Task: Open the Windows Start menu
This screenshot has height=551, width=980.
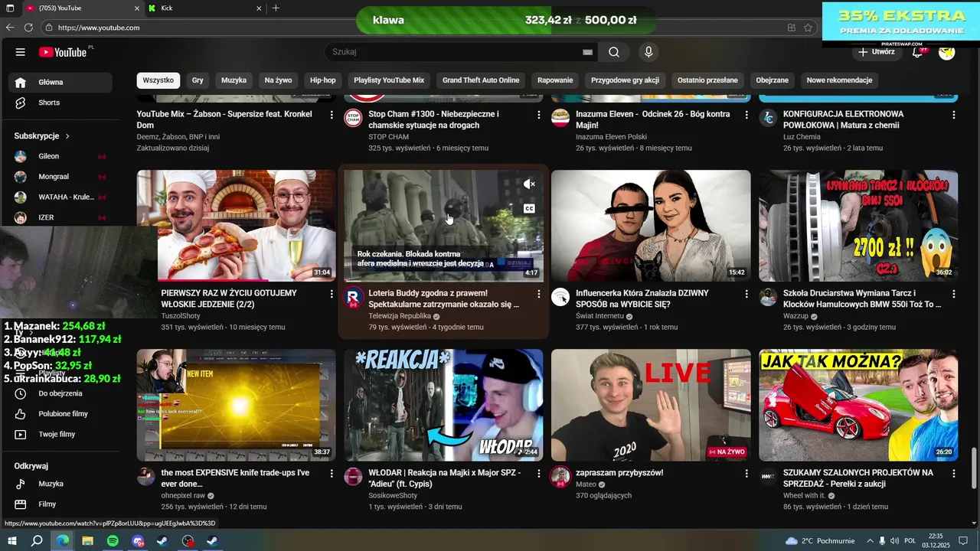Action: pyautogui.click(x=11, y=541)
